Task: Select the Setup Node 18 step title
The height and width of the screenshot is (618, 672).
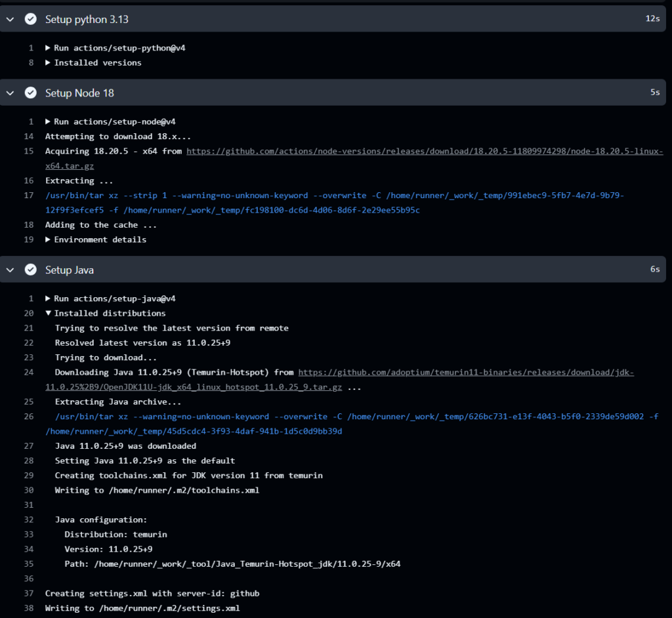Action: (79, 93)
